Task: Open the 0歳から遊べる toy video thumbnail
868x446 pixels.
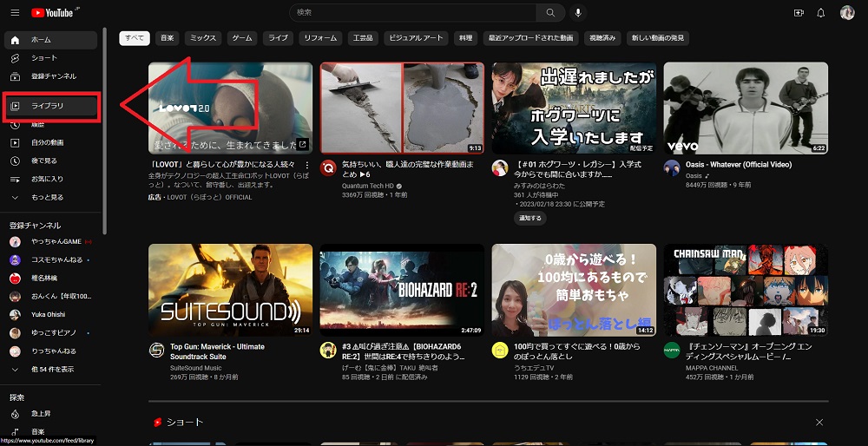Action: pos(574,290)
